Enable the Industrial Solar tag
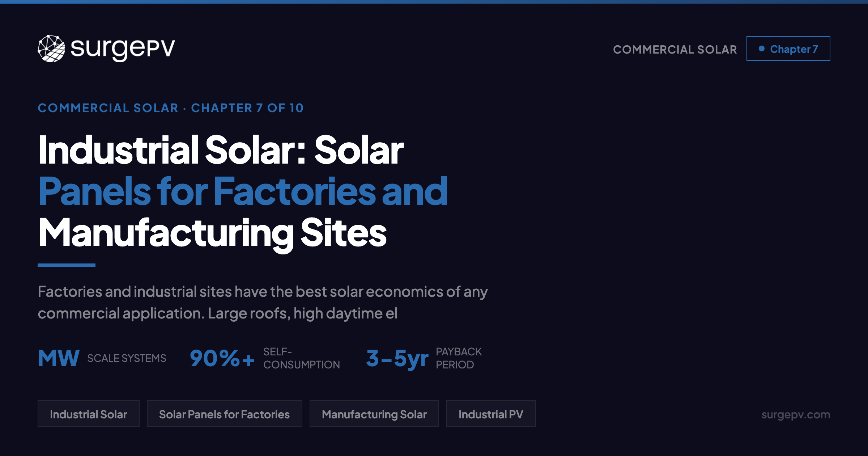 [x=89, y=414]
